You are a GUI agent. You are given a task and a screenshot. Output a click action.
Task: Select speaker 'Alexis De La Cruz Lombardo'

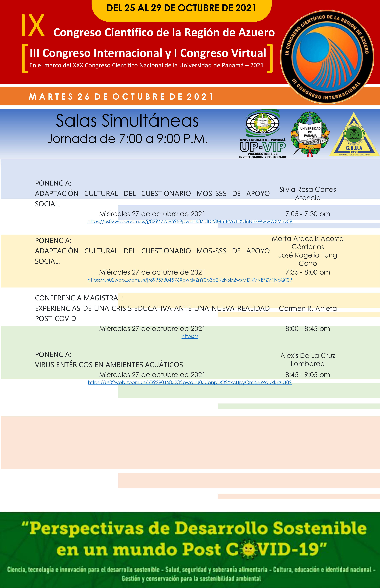coord(308,359)
